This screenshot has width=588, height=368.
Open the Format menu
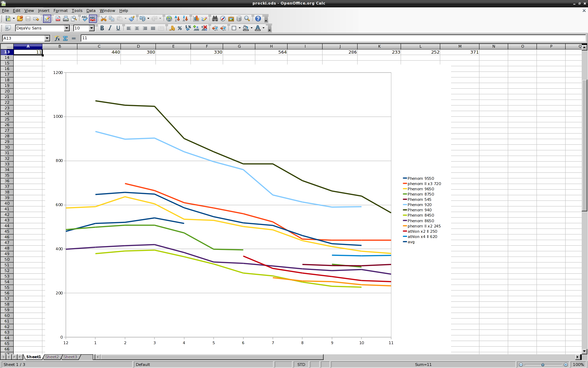60,11
